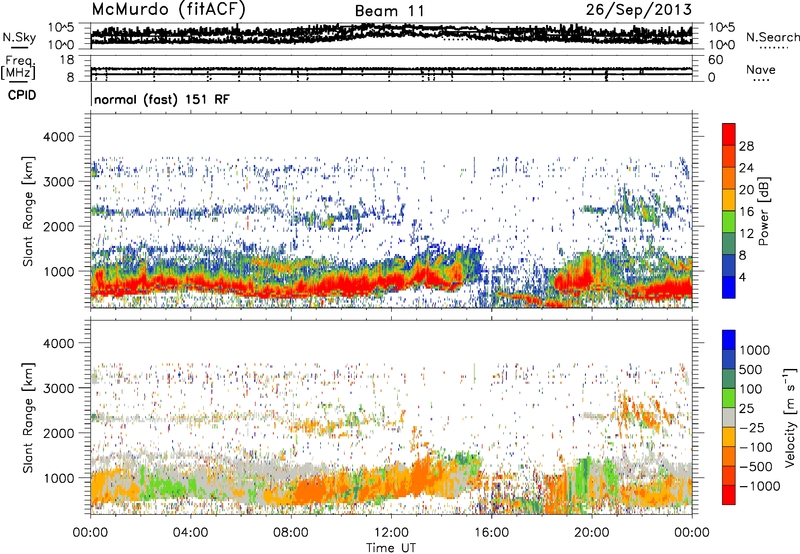
Task: Click the 'Velocity [m s-1]' colorbar title
Action: click(790, 417)
